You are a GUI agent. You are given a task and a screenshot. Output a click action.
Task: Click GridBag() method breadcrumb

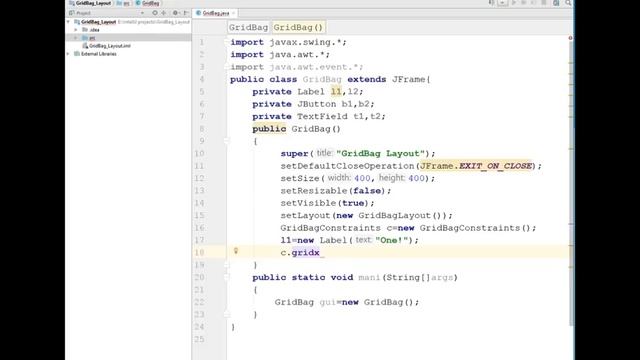point(298,27)
